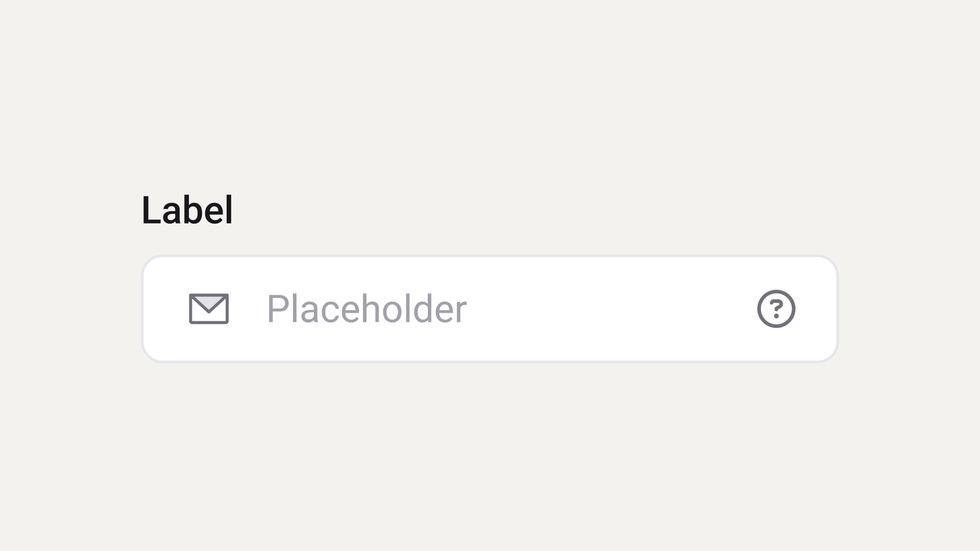The height and width of the screenshot is (551, 980).
Task: Click the envelope mail icon
Action: [x=209, y=309]
